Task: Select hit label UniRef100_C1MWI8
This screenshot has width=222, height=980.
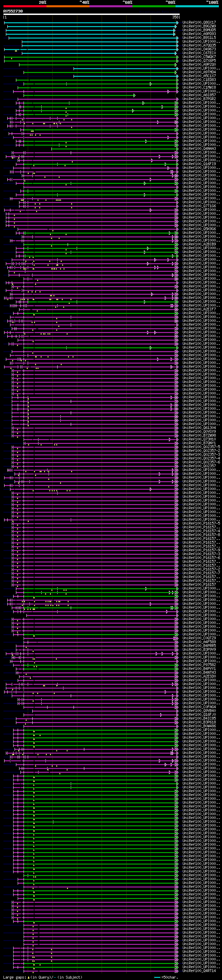Action: (x=199, y=87)
